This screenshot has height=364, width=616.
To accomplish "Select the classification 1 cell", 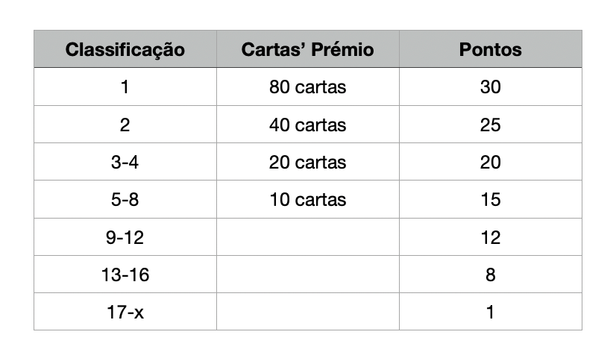I will coord(125,87).
